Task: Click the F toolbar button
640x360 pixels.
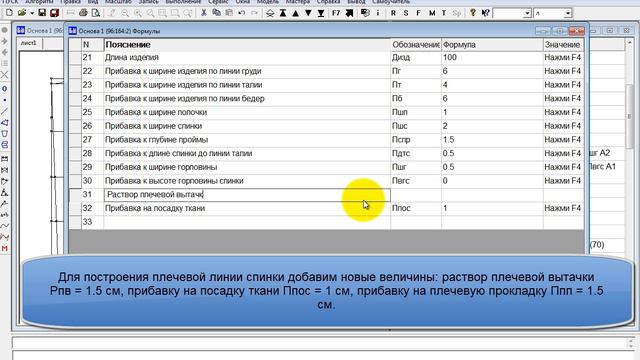Action: (x=418, y=13)
